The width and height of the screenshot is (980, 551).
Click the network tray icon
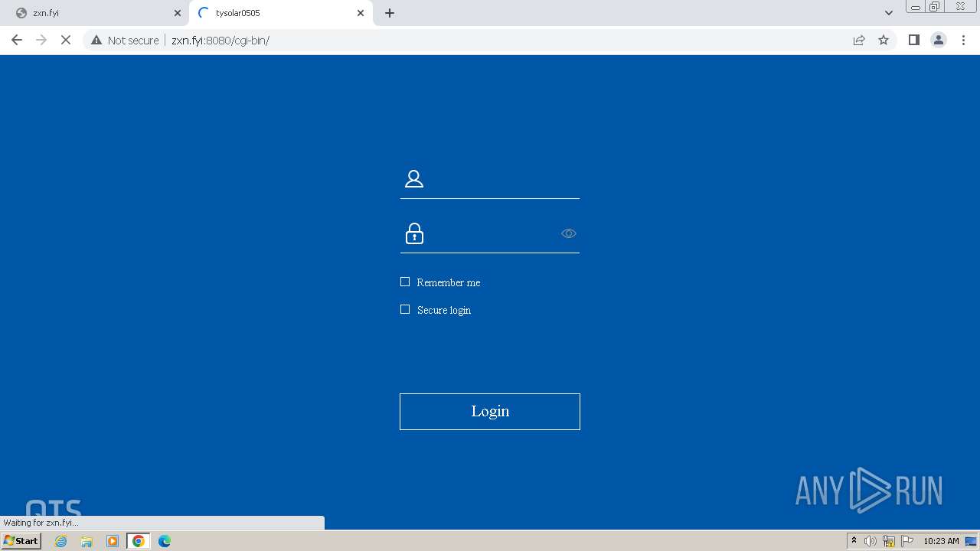click(x=889, y=541)
